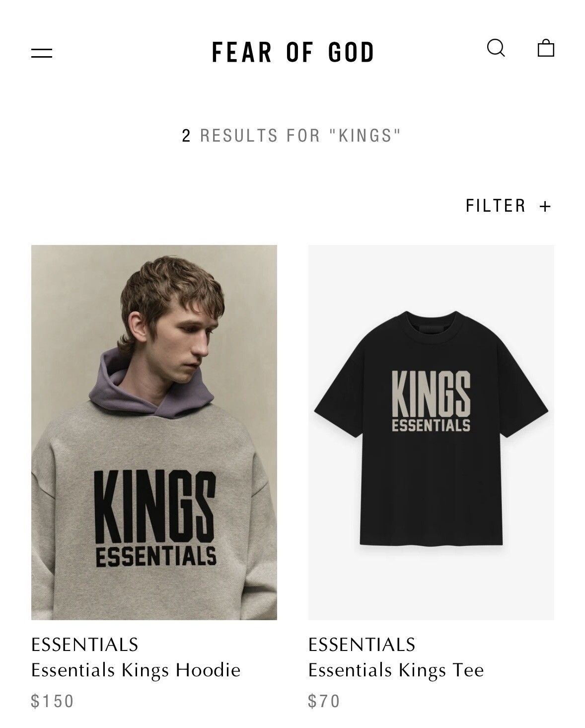The width and height of the screenshot is (585, 728).
Task: Click the plus sign beside Filter
Action: (545, 206)
